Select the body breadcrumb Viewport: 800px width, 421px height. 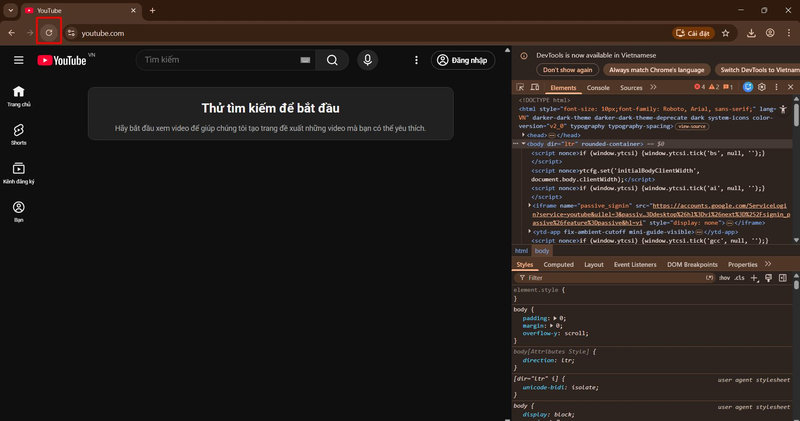(x=542, y=251)
